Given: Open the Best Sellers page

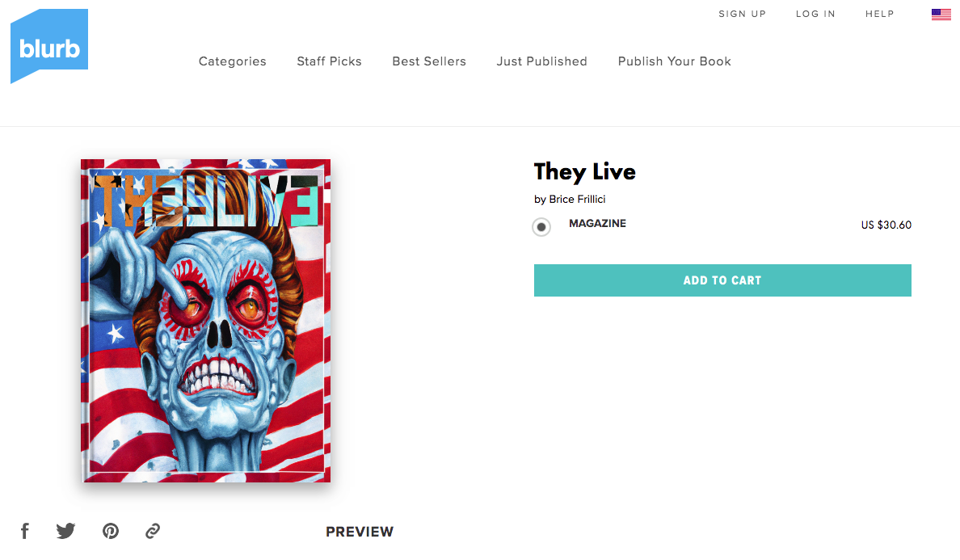Looking at the screenshot, I should click(x=429, y=61).
